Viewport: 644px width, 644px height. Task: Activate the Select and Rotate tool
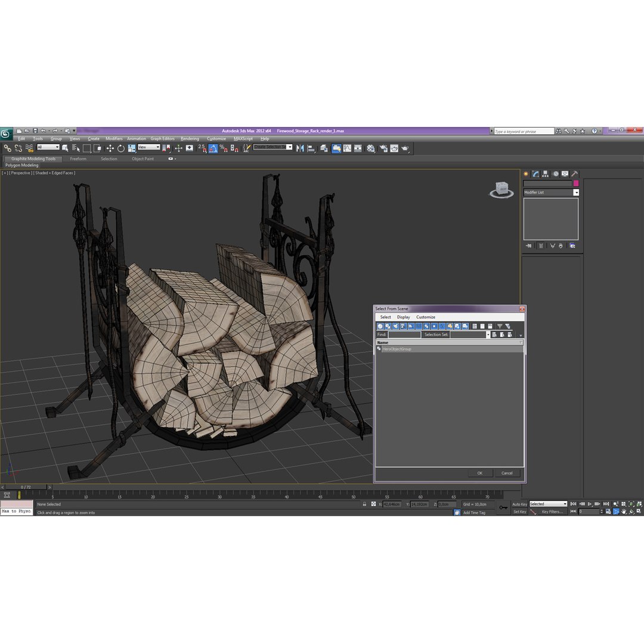click(120, 148)
